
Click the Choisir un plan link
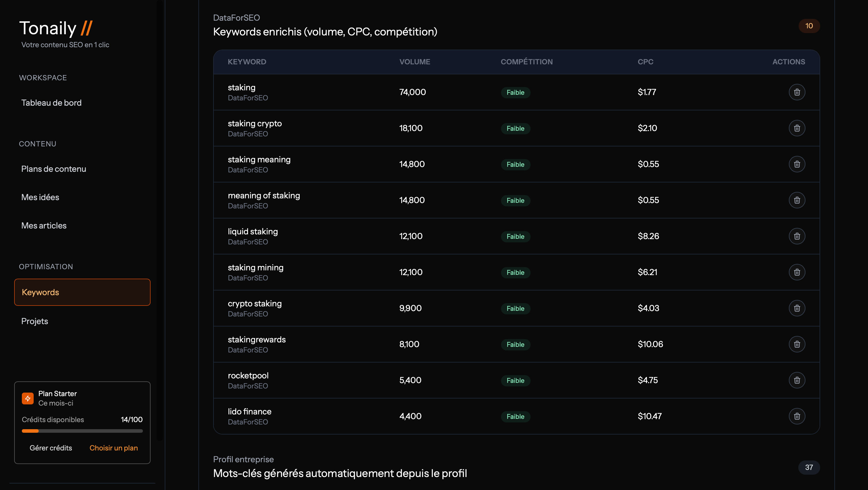point(114,448)
